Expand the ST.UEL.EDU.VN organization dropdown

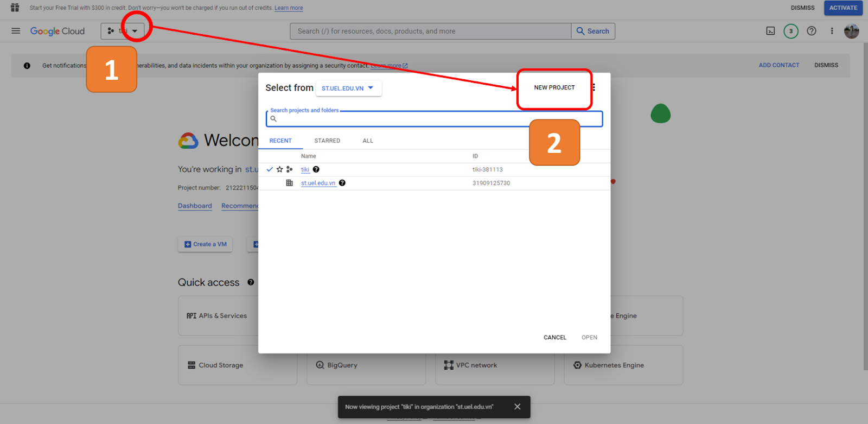348,88
